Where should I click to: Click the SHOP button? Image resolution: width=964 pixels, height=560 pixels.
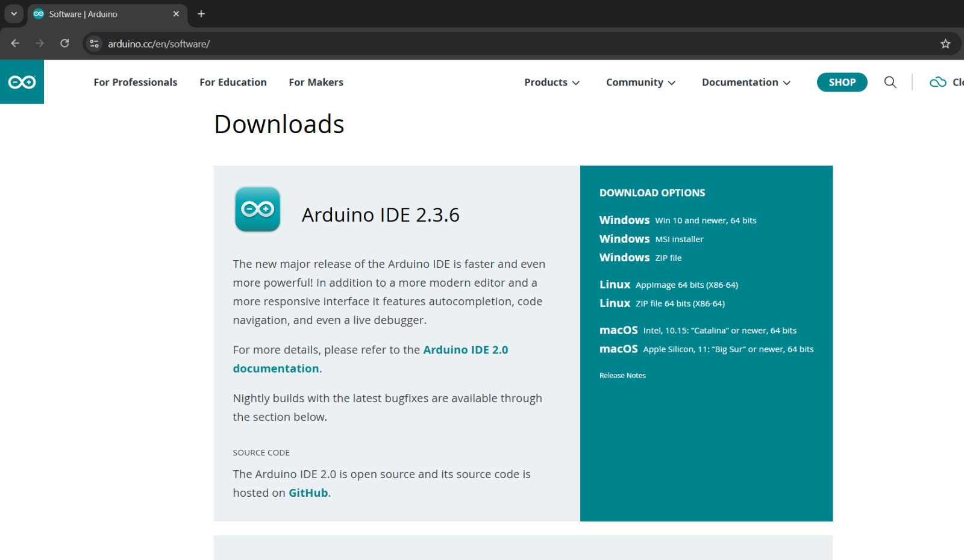point(842,82)
